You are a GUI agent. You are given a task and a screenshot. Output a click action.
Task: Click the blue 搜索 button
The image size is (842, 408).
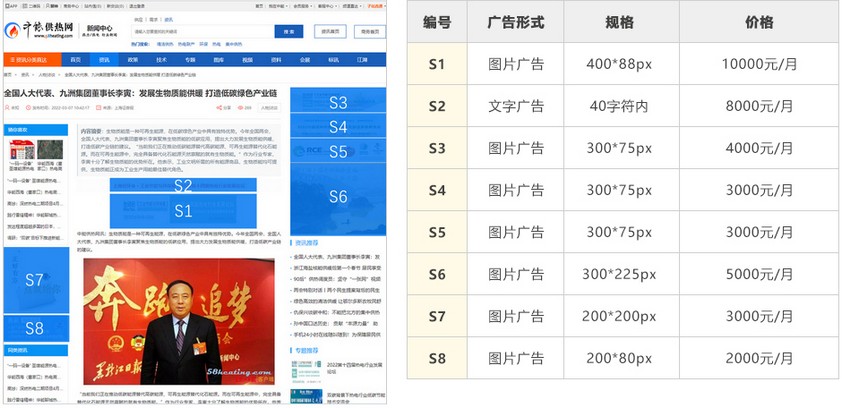click(288, 32)
